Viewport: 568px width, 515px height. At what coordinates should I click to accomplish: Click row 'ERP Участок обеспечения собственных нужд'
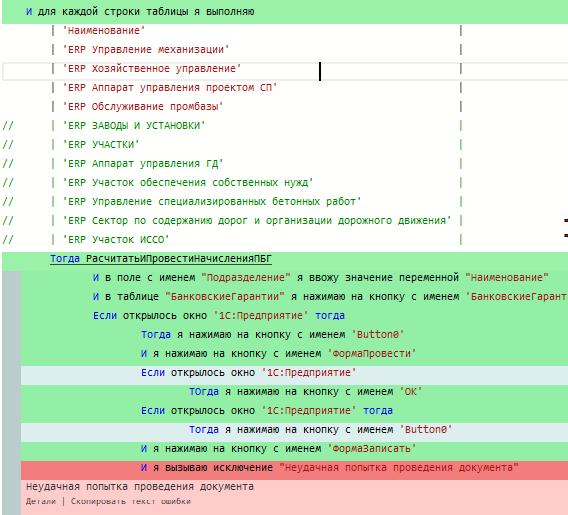pyautogui.click(x=188, y=183)
